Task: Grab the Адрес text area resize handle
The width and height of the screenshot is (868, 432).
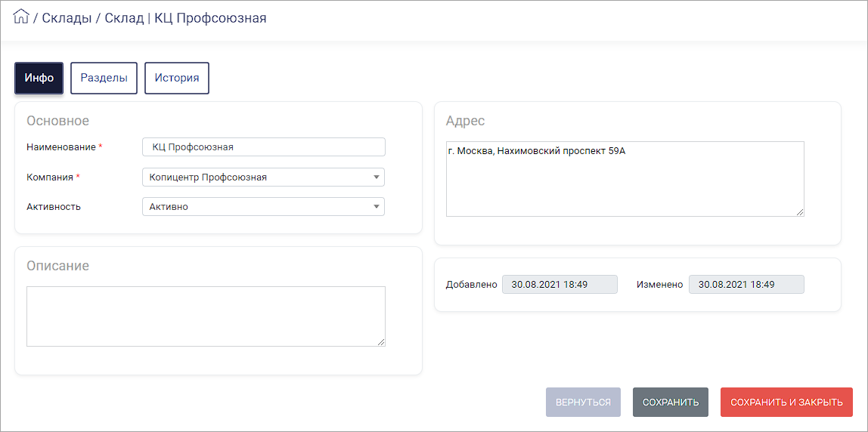Action: pos(801,212)
